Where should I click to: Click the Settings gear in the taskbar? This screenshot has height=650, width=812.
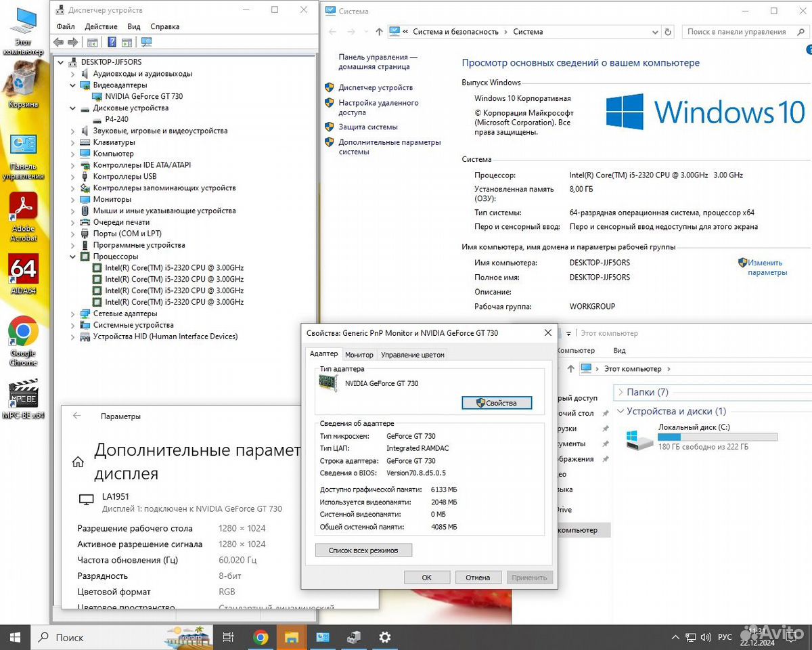coord(384,637)
